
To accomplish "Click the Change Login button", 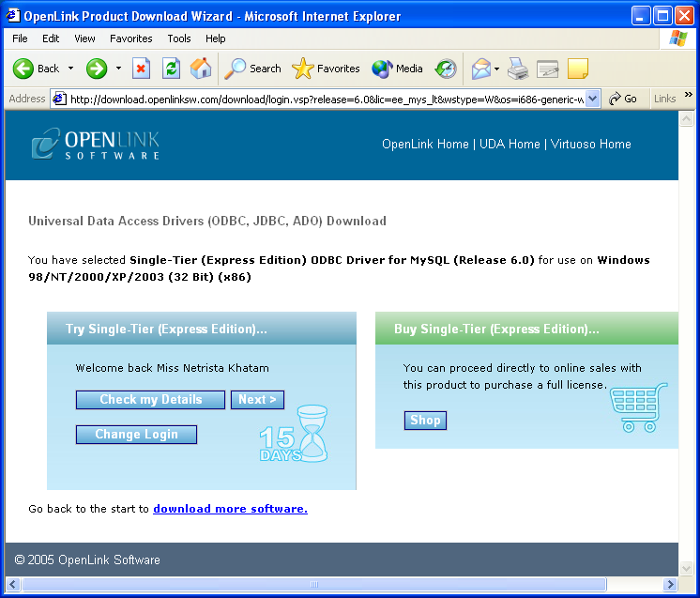I will click(137, 435).
